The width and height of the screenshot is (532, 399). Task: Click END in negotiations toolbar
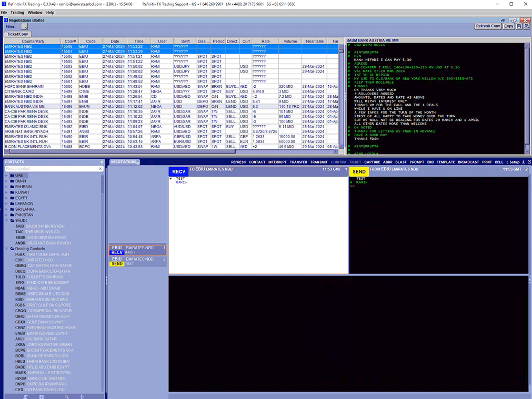point(430,162)
